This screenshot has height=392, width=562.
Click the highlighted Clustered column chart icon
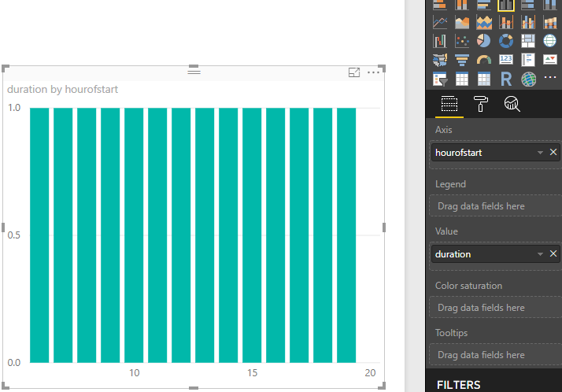tap(506, 5)
